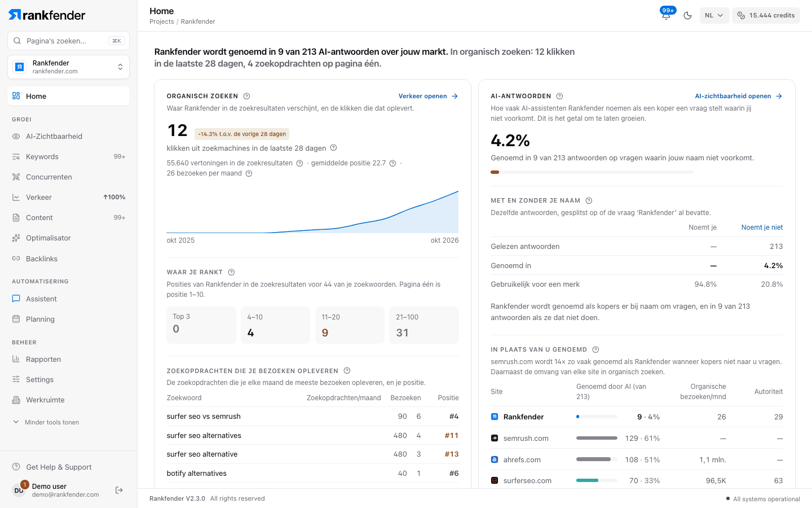Image resolution: width=812 pixels, height=508 pixels.
Task: Click help icon next to AI-antwoorden heading
Action: tap(559, 96)
